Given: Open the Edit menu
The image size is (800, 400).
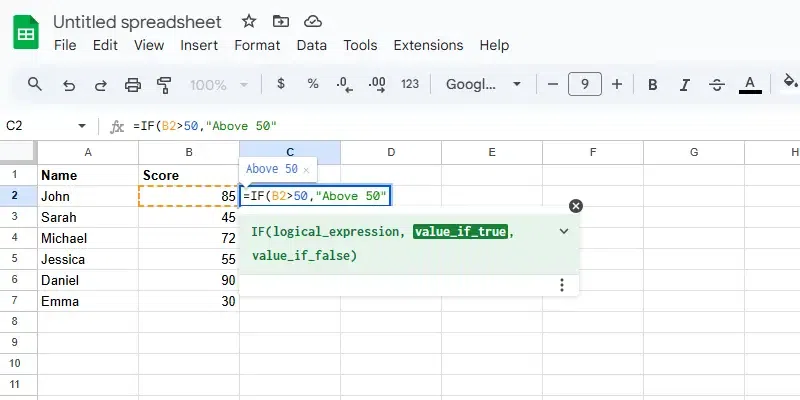Looking at the screenshot, I should coord(105,45).
